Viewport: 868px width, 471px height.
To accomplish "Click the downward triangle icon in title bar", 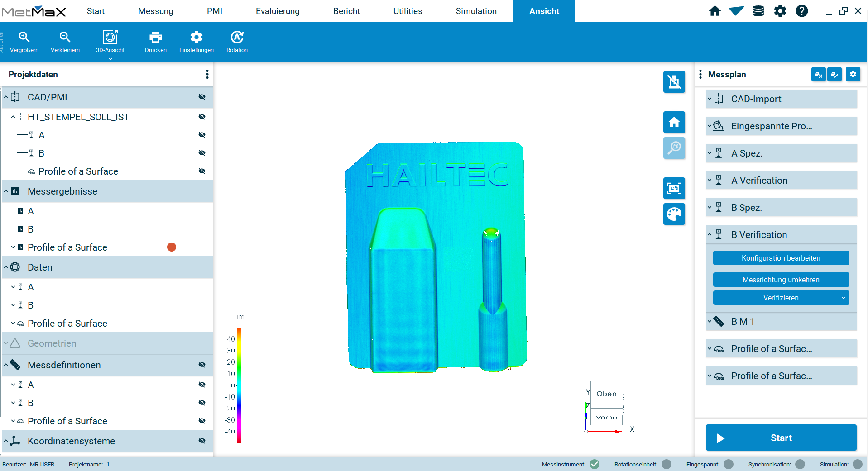I will 737,11.
